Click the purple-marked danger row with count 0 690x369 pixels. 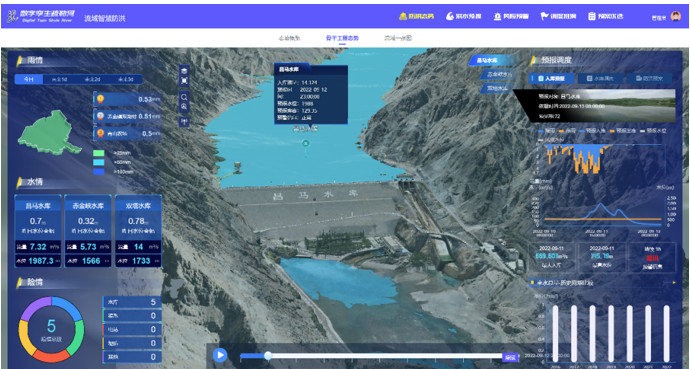132,357
